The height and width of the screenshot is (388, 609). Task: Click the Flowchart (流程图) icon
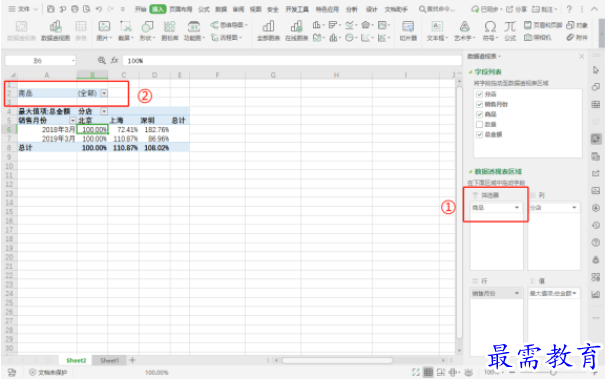[x=226, y=37]
